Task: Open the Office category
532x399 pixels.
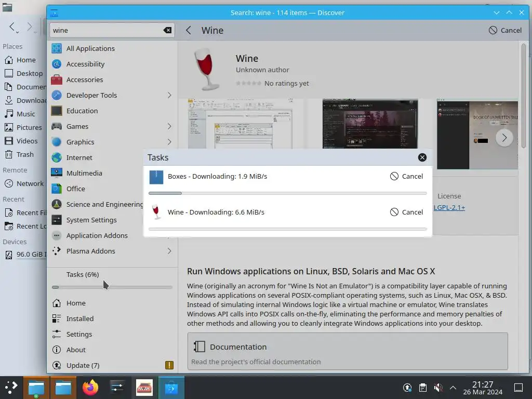Action: coord(96,189)
